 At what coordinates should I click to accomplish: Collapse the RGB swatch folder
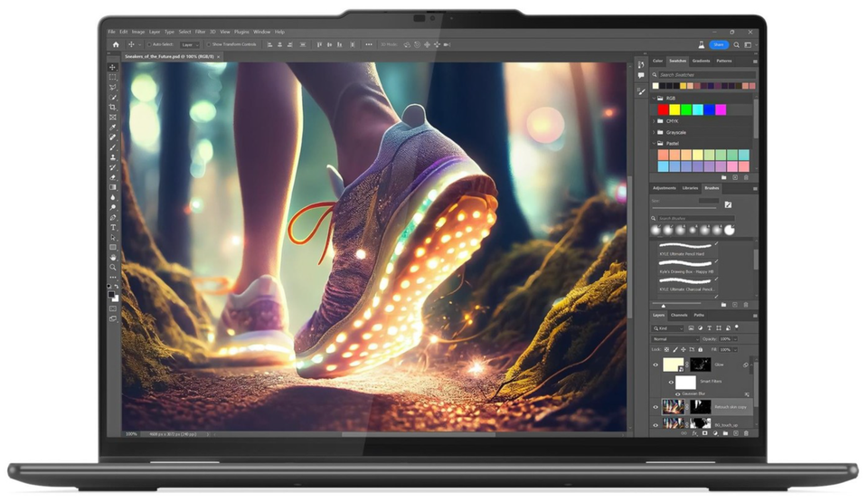(x=655, y=98)
